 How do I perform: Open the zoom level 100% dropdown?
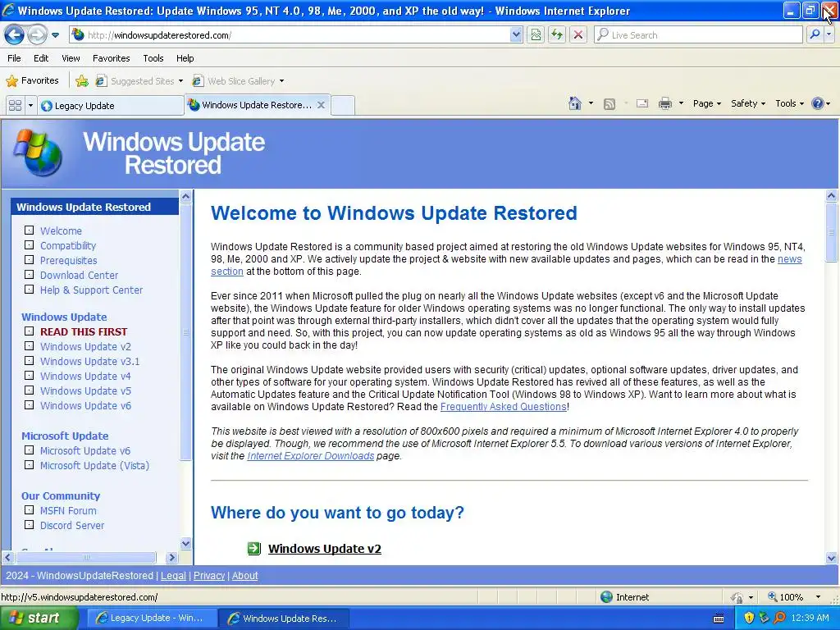click(x=818, y=597)
